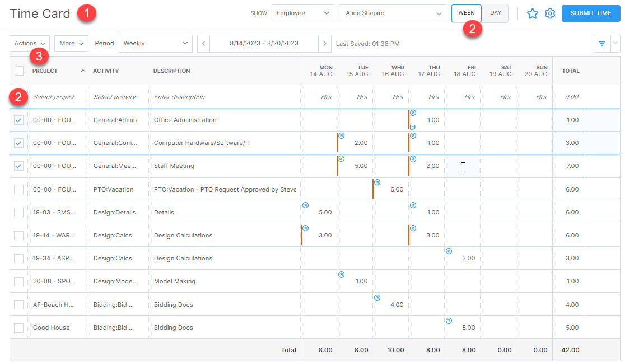Click the previous period left chevron
Screen dimensions: 625x364
pos(203,43)
